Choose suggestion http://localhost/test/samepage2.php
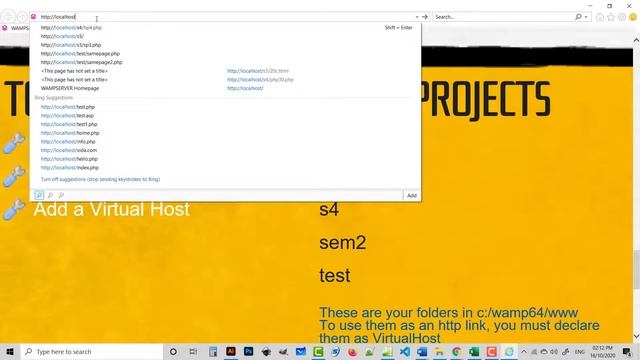640x360 pixels. click(x=81, y=62)
